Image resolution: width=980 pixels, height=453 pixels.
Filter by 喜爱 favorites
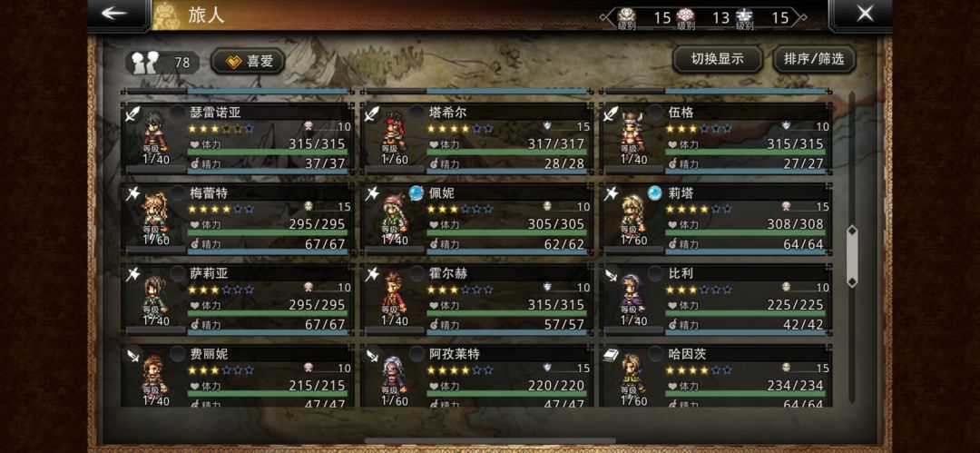[248, 62]
